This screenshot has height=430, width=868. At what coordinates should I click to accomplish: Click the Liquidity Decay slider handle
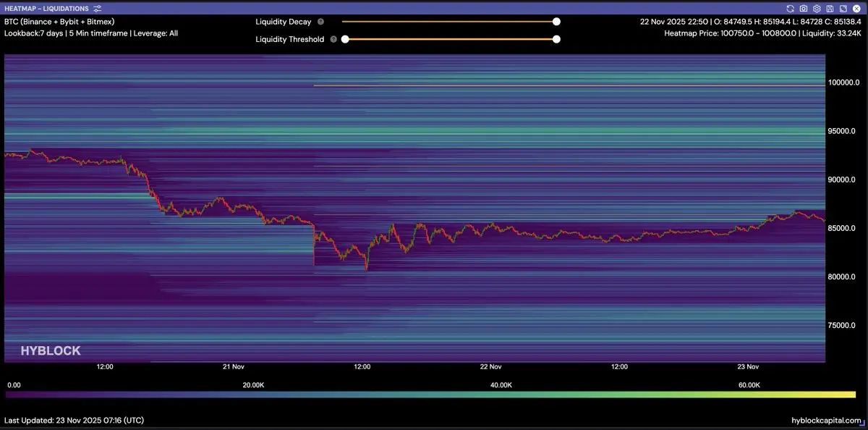(x=556, y=22)
